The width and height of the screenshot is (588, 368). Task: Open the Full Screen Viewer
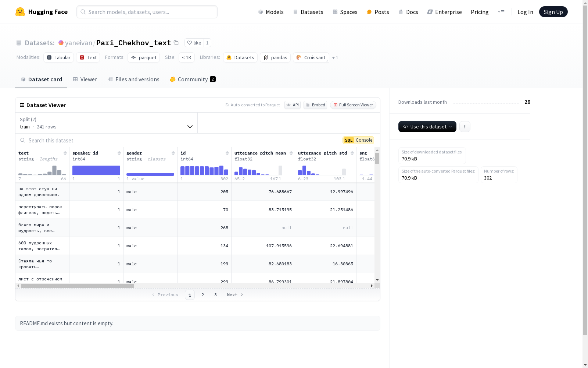tap(353, 105)
